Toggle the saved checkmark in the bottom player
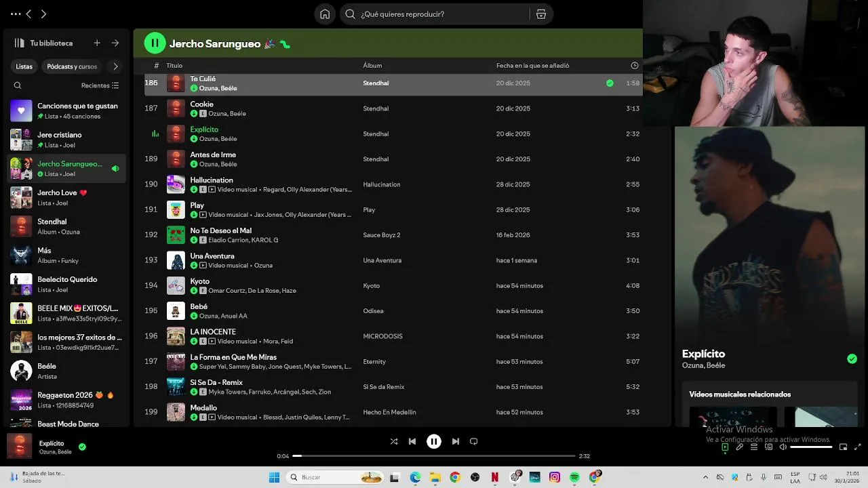868x488 pixels. point(82,447)
